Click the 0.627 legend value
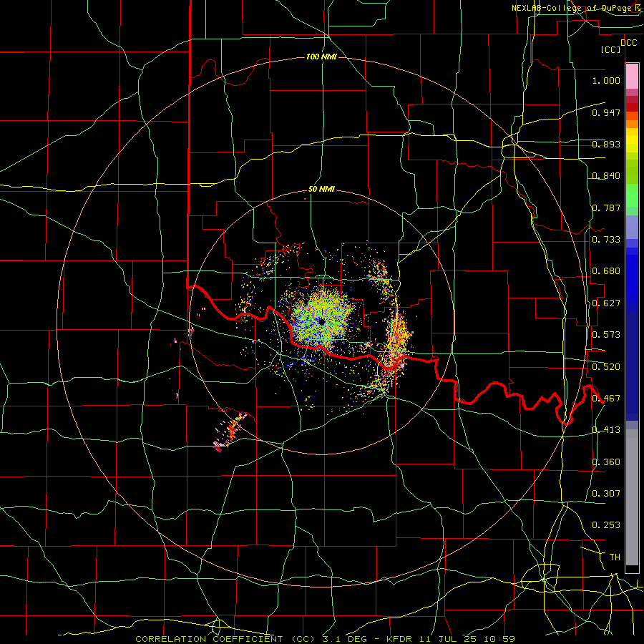Image resolution: width=644 pixels, height=644 pixels. [x=606, y=303]
